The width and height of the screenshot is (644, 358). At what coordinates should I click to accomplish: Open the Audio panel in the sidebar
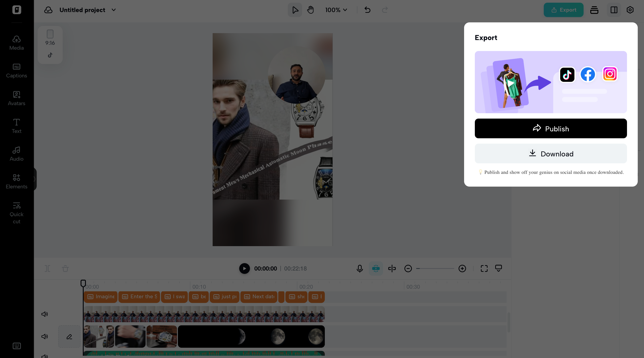point(16,153)
